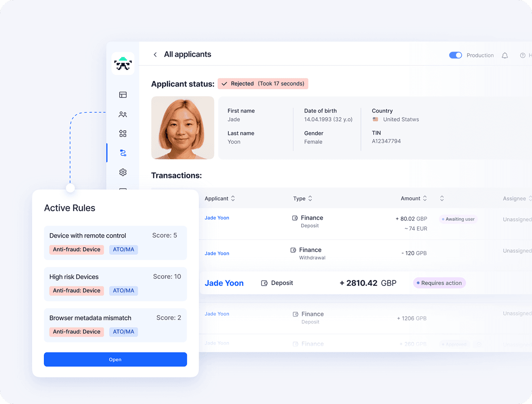Open Jade Yoon link in the 2810.42 GBP row
532x404 pixels.
(224, 283)
